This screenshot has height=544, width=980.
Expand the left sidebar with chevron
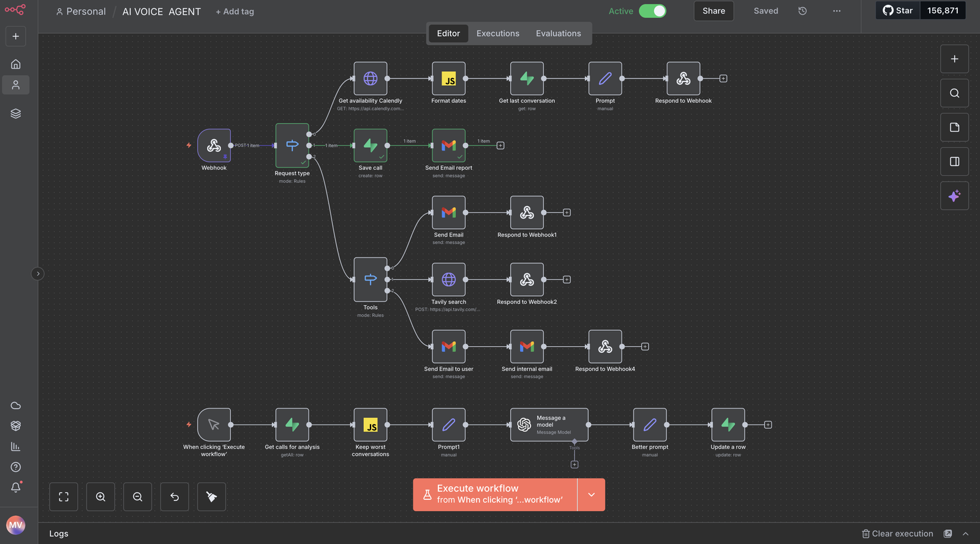click(38, 274)
